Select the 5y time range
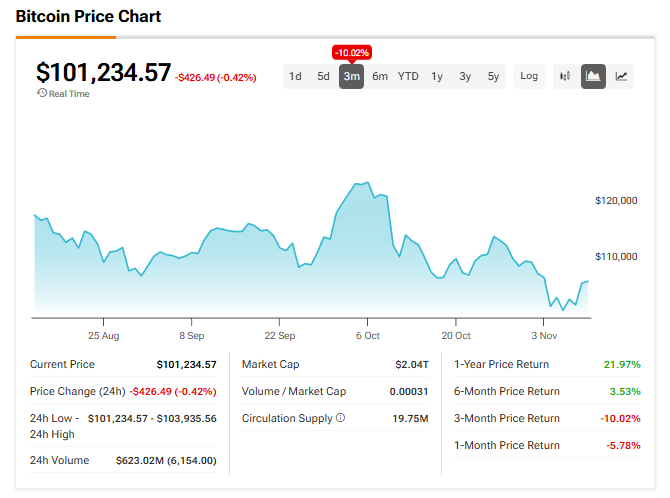 (493, 77)
